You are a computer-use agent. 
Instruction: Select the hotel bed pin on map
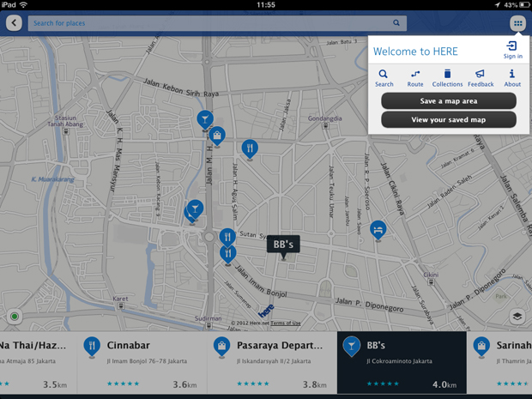click(x=378, y=230)
